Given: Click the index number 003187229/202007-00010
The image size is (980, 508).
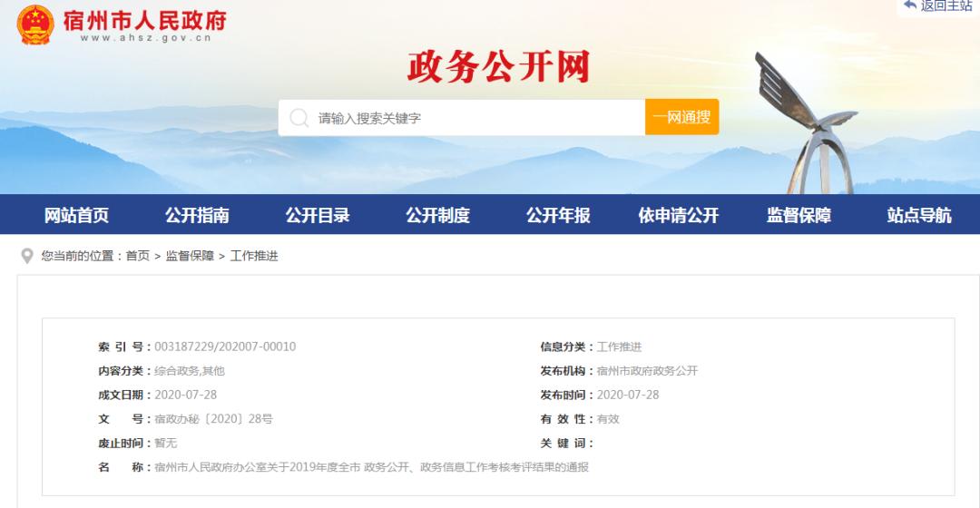Looking at the screenshot, I should pyautogui.click(x=225, y=347).
